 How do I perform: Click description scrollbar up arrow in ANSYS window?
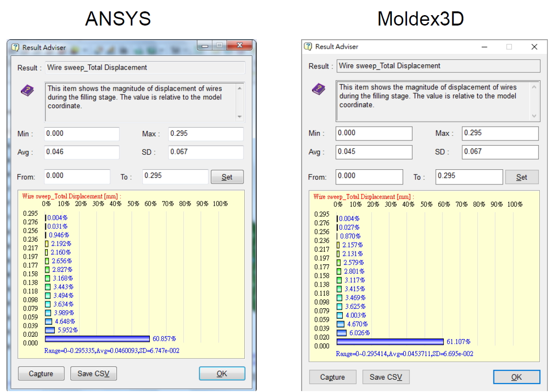[x=240, y=88]
